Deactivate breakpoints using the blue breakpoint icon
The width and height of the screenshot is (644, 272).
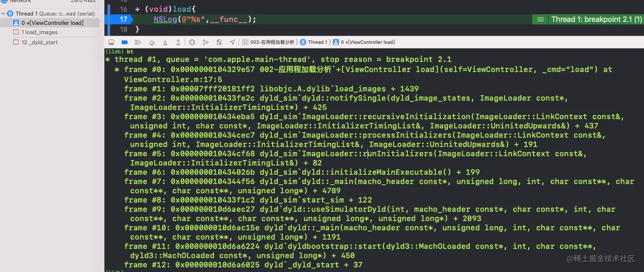point(124,42)
